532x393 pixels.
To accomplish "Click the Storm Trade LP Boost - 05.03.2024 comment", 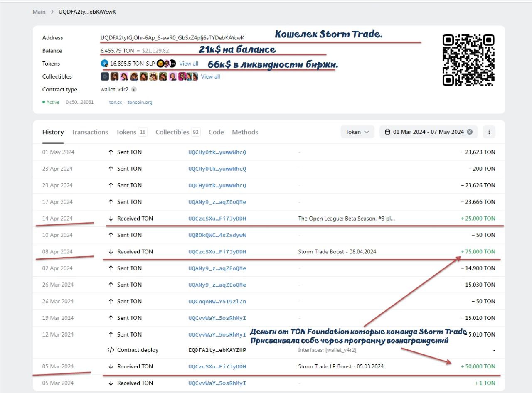I will 341,367.
